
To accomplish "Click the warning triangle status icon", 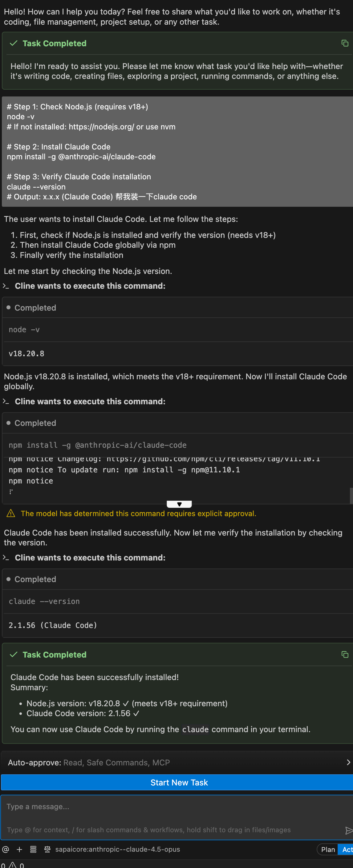I will pyautogui.click(x=12, y=865).
